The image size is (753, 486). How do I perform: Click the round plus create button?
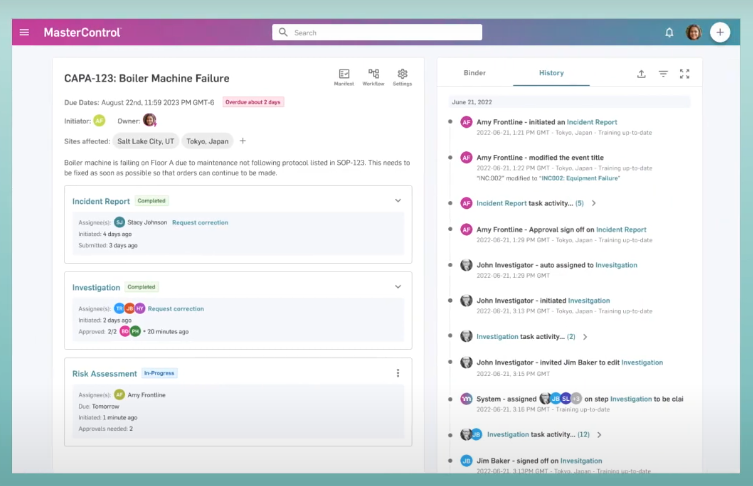720,32
